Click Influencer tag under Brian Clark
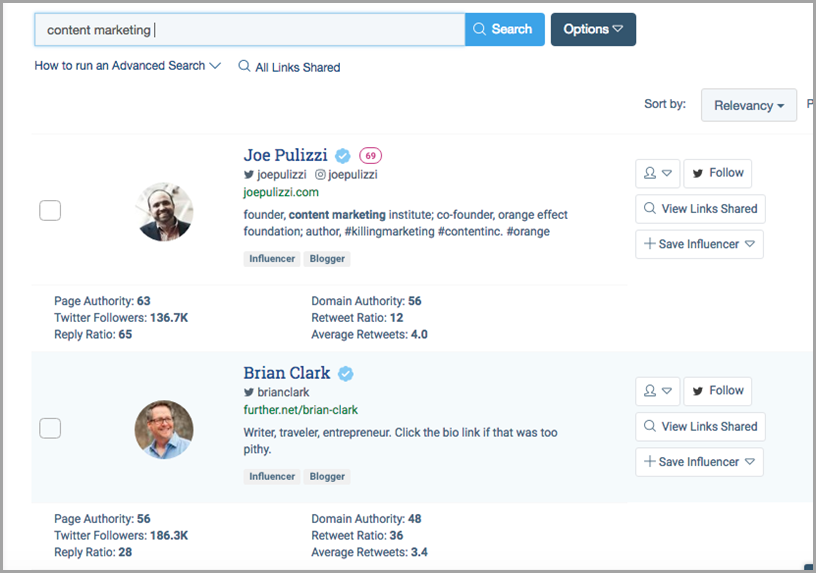This screenshot has height=573, width=816. pyautogui.click(x=272, y=476)
